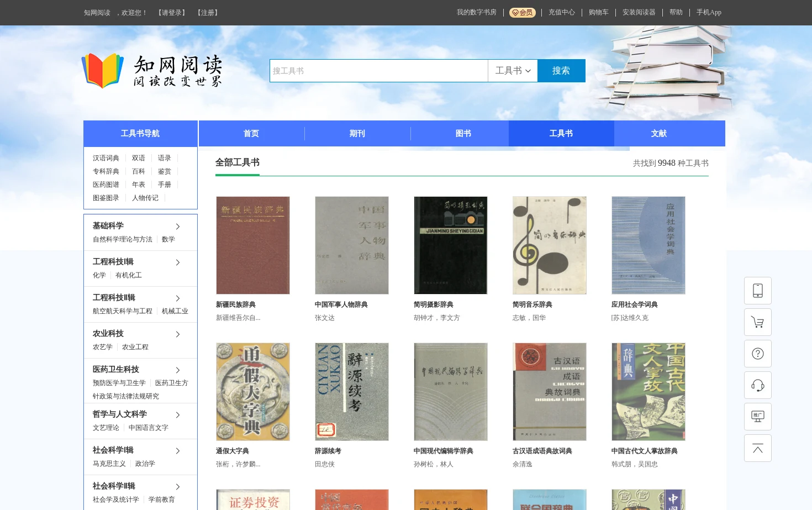Open the 简明音乐辞典 book cover
This screenshot has width=812, height=510.
point(550,245)
